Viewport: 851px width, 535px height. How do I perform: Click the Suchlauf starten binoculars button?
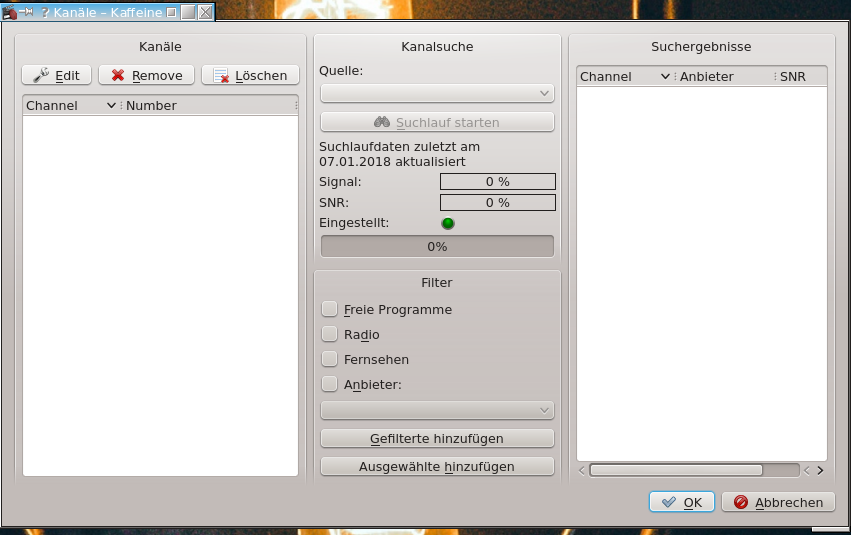coord(437,122)
